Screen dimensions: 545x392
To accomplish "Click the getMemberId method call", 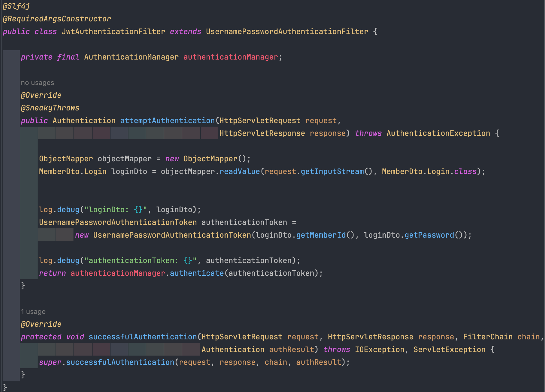I will click(321, 235).
